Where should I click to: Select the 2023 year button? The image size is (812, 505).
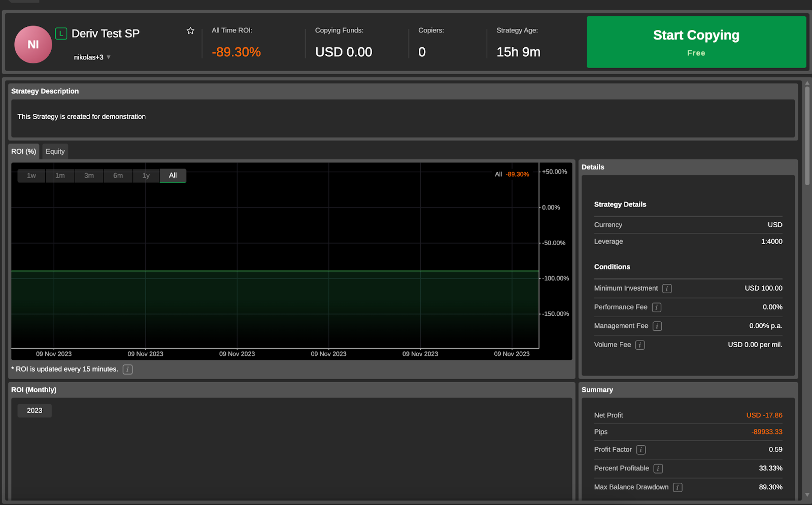(x=35, y=411)
